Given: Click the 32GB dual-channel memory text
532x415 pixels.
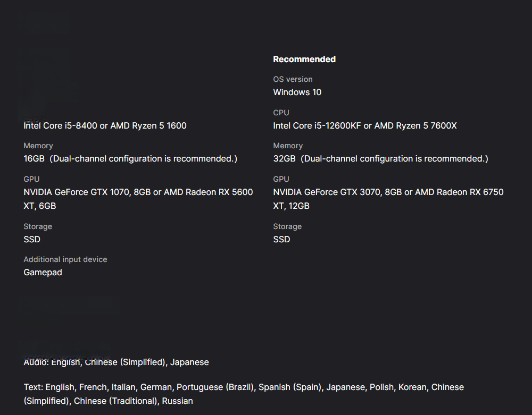Looking at the screenshot, I should pos(381,158).
